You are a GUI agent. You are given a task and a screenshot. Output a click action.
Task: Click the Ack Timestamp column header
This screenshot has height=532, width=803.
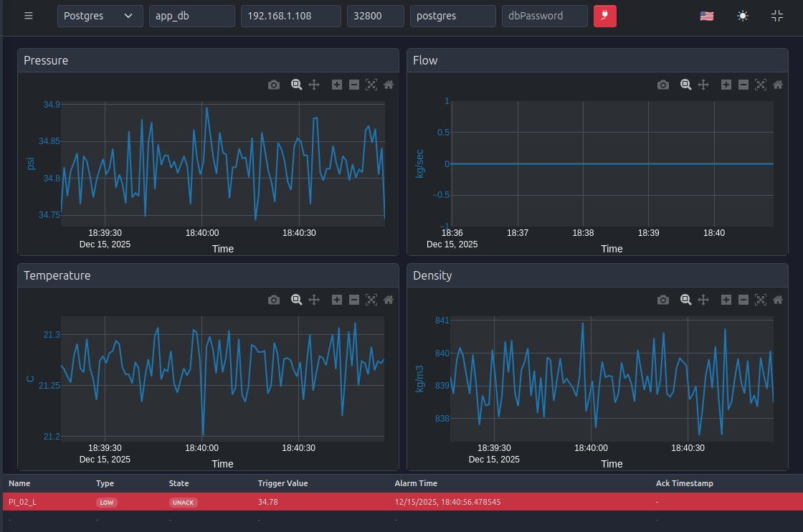pos(684,483)
